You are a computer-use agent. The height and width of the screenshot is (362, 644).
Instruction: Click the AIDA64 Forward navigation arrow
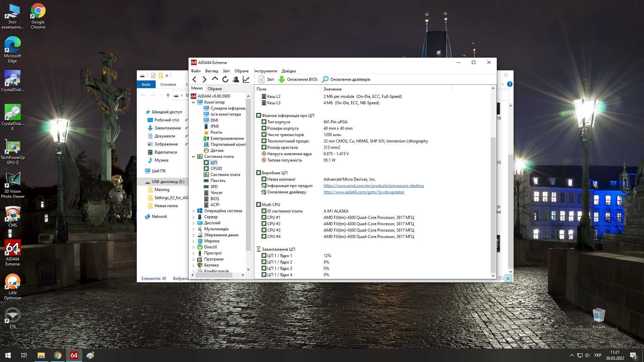coord(204,79)
